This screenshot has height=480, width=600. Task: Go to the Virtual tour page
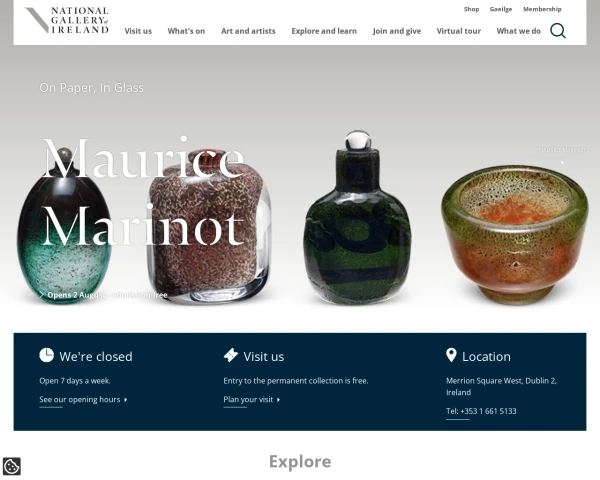click(459, 31)
